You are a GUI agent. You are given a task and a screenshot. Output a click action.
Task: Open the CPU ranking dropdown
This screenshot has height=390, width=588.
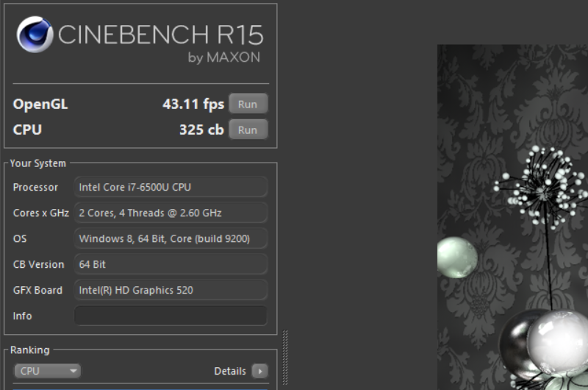tap(47, 371)
